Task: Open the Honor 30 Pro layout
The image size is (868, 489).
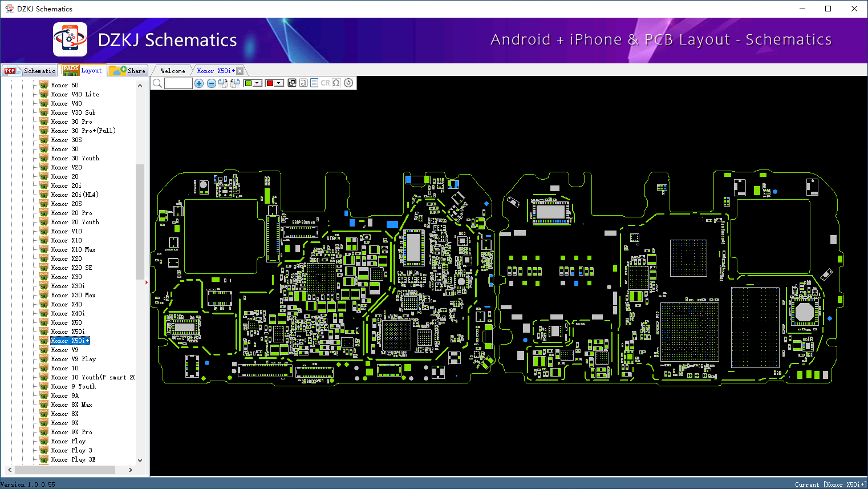Action: (x=71, y=122)
